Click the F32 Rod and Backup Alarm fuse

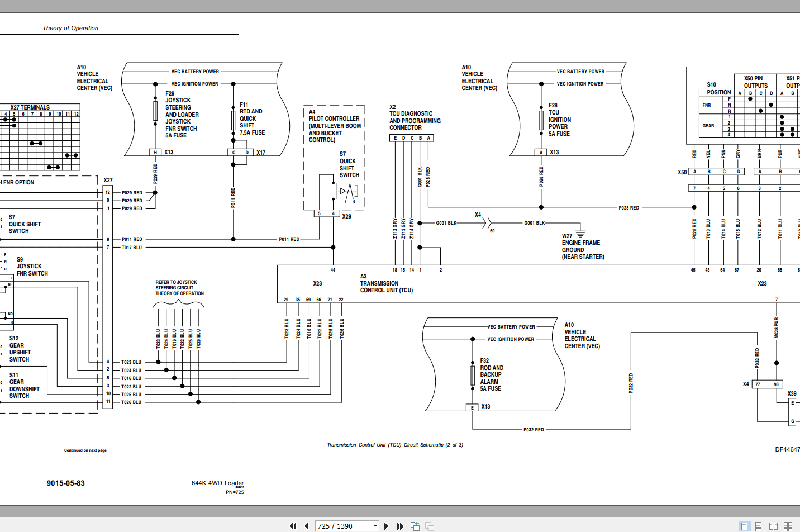473,376
